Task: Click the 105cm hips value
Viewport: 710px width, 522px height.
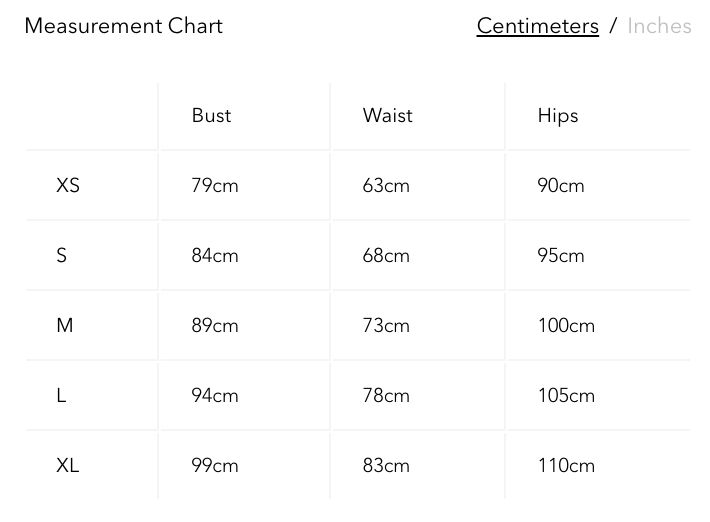Action: [565, 396]
